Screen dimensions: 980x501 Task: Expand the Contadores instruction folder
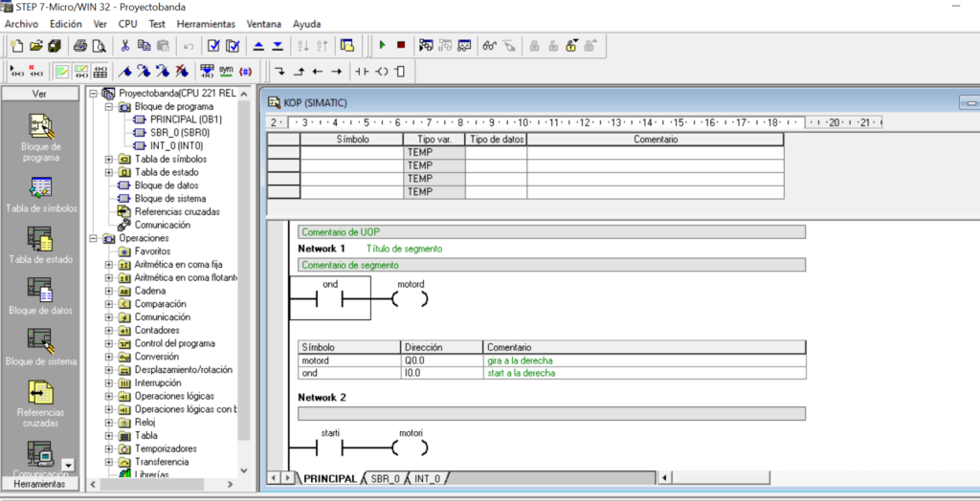tap(108, 330)
